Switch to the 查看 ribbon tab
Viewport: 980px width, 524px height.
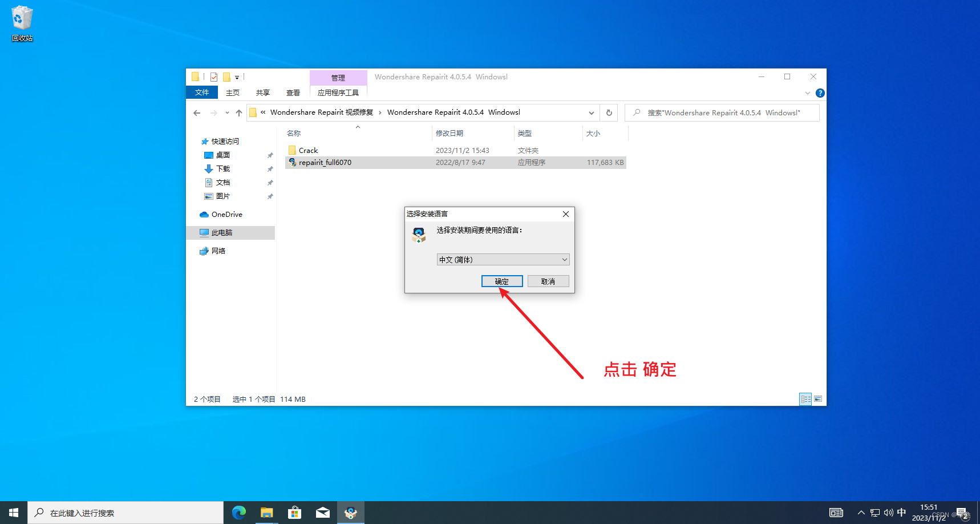293,92
